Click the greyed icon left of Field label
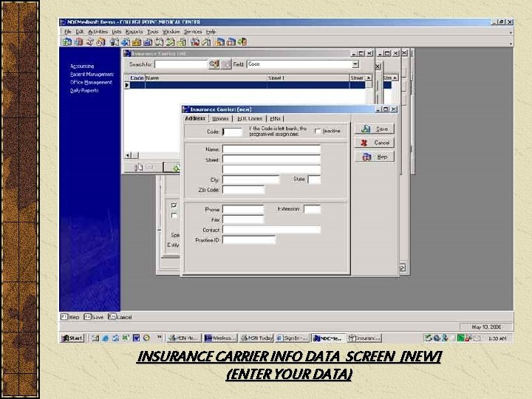This screenshot has width=532, height=399. tap(226, 64)
